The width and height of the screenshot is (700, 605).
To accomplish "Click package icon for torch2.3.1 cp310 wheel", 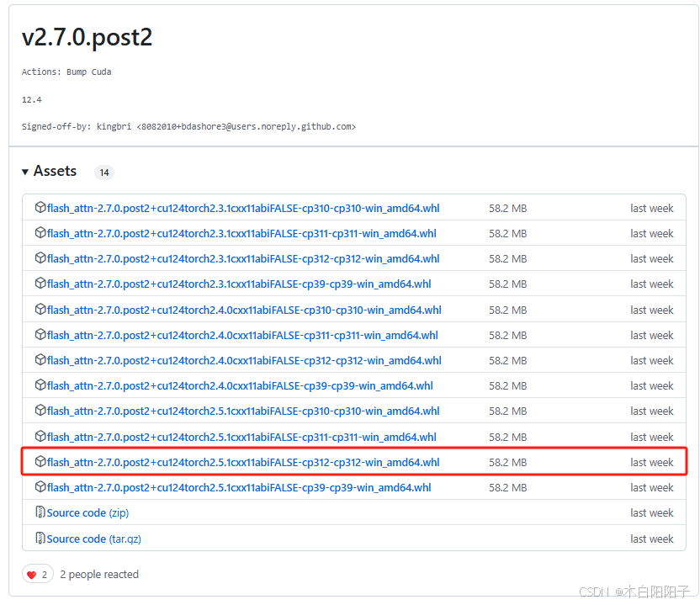I will (40, 207).
